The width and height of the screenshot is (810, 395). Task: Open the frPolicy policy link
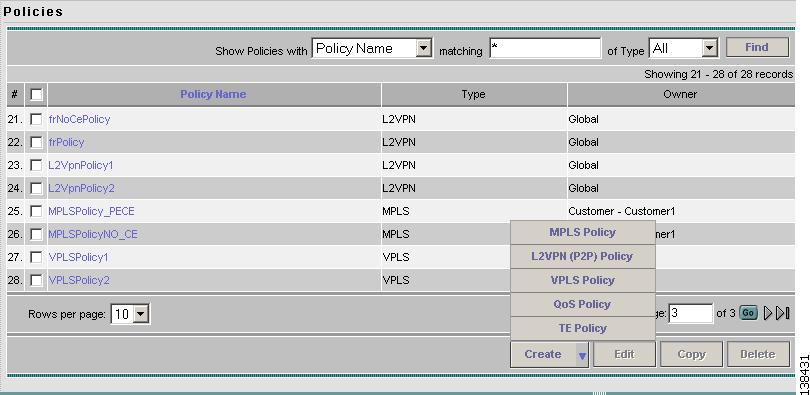(x=66, y=142)
